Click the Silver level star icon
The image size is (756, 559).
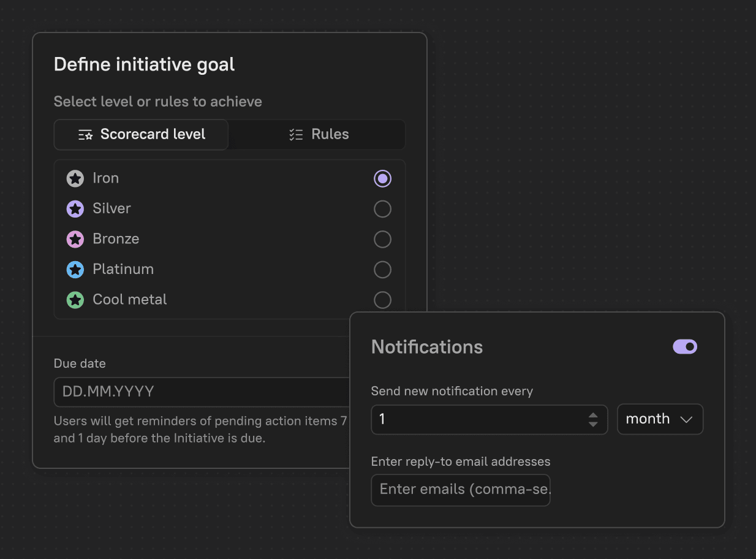point(75,208)
